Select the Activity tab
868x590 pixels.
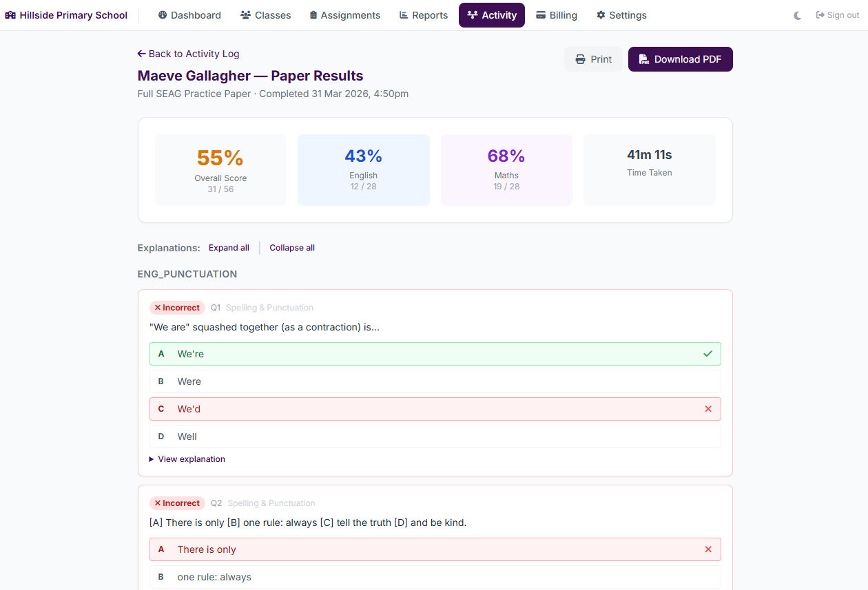click(492, 15)
